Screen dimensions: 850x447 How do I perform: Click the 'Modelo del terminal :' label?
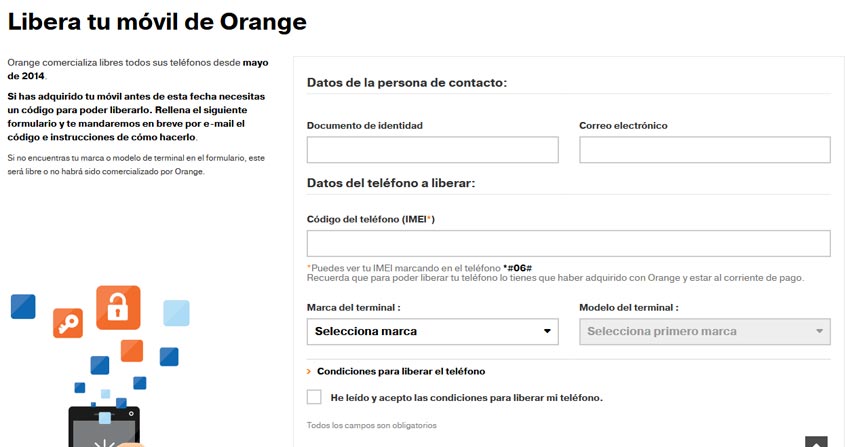tap(629, 307)
